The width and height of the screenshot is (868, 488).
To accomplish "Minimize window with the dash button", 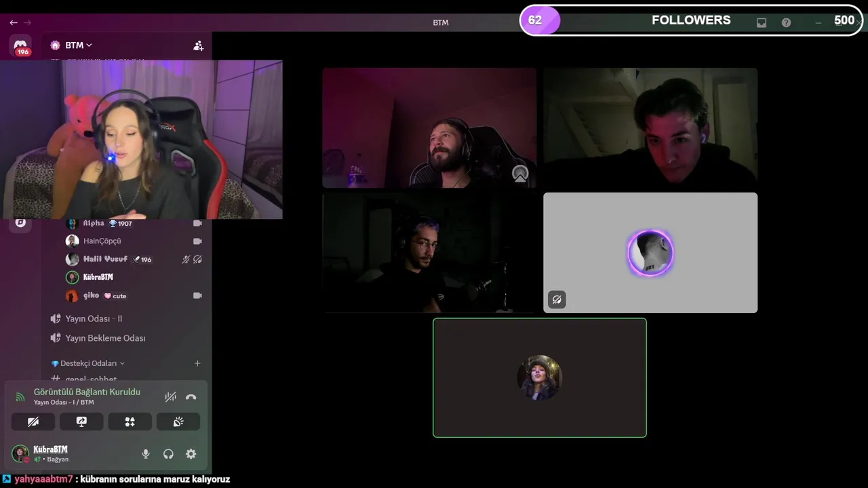I will [818, 22].
